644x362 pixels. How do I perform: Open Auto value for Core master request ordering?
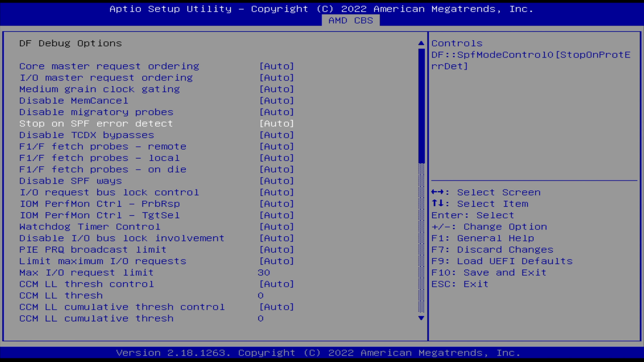coord(277,66)
